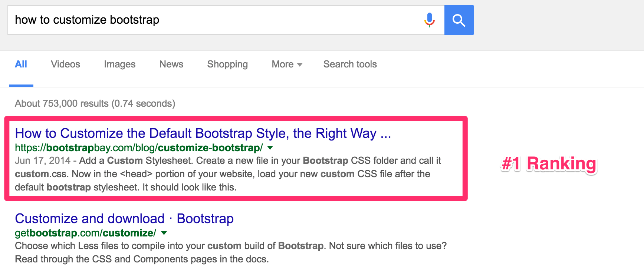
Task: Open the News tab
Action: tap(171, 64)
